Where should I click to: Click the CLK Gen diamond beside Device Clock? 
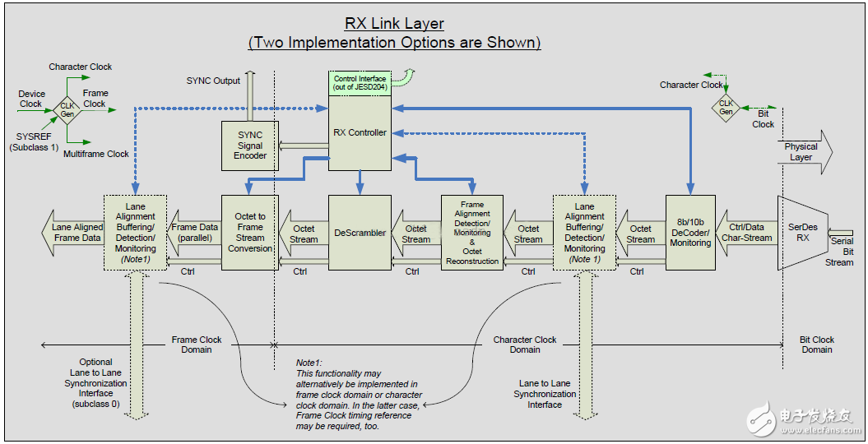[67, 110]
